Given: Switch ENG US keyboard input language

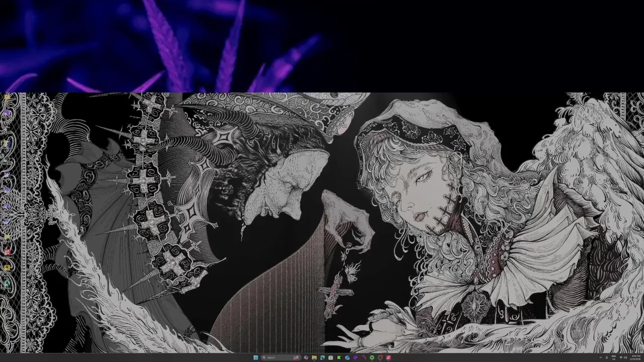Looking at the screenshot, I should 614,357.
